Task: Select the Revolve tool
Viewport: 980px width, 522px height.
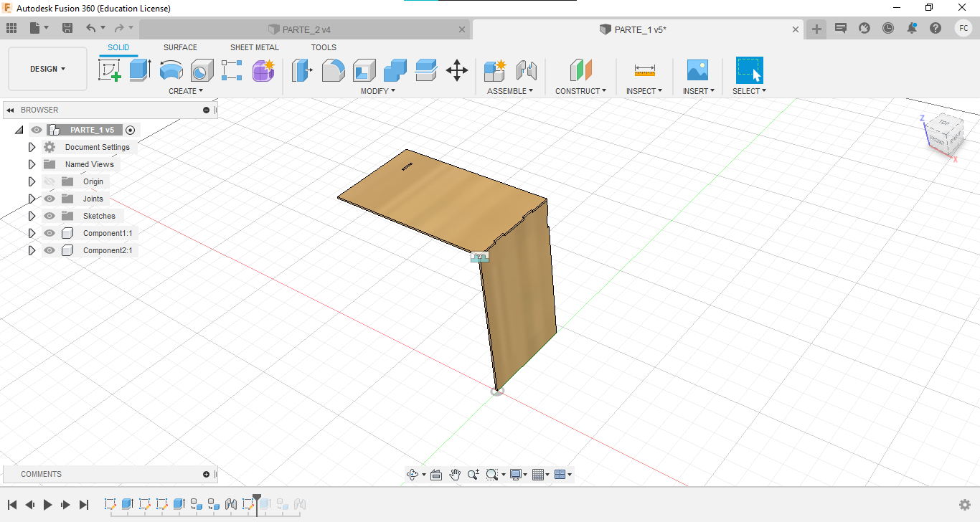Action: pos(171,70)
